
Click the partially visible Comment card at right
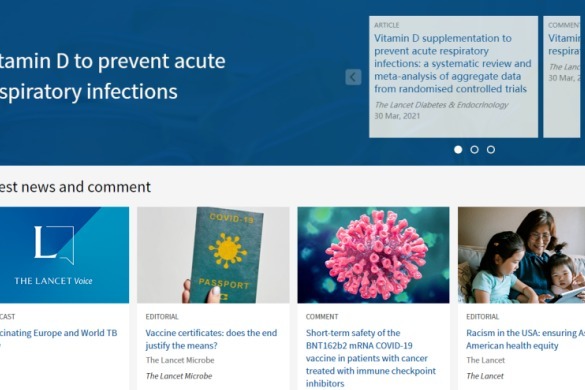[x=564, y=77]
